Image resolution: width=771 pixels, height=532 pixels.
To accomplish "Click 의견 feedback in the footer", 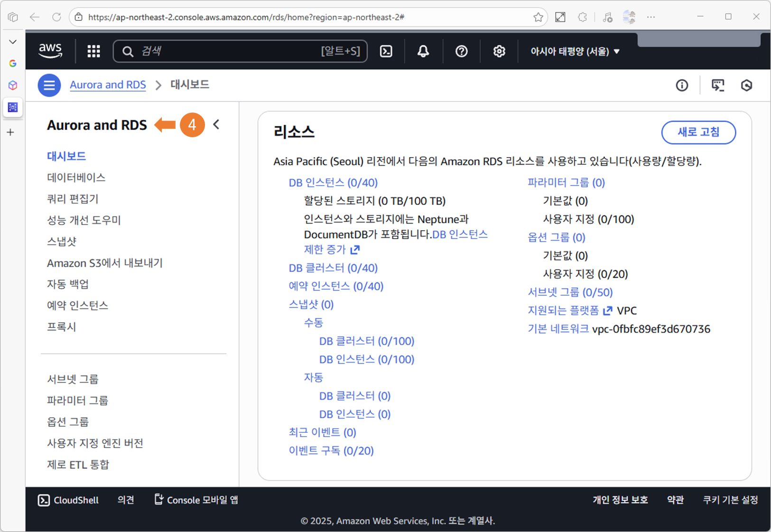I will 126,500.
